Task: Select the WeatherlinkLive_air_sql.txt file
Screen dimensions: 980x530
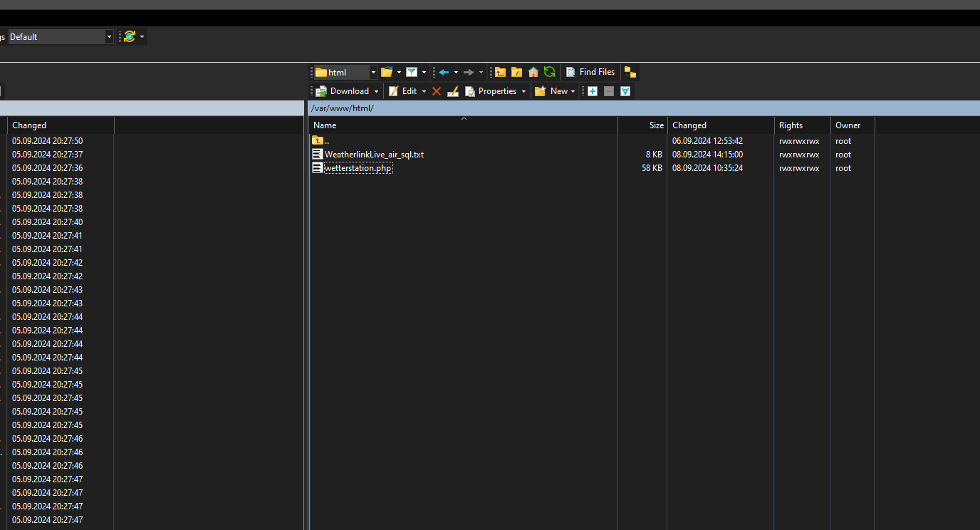Action: [374, 155]
